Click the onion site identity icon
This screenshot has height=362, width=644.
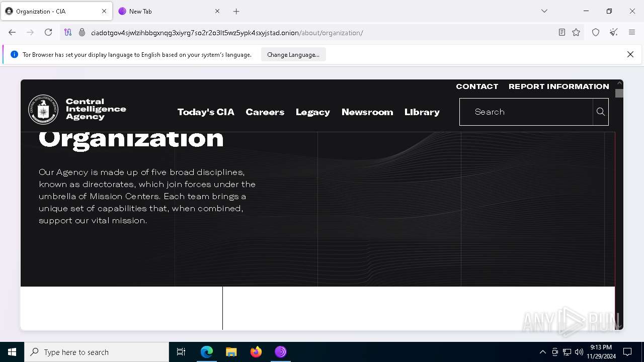tap(82, 32)
